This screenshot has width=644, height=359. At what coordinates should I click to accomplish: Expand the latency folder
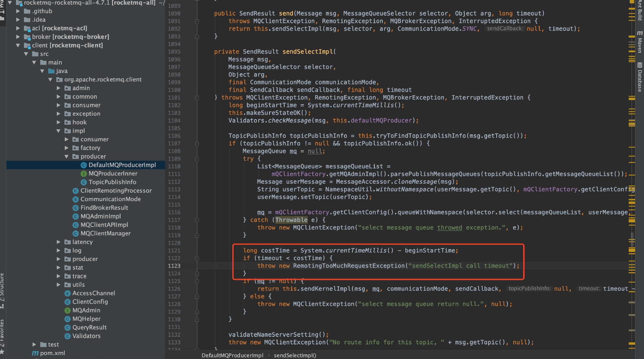pyautogui.click(x=58, y=242)
